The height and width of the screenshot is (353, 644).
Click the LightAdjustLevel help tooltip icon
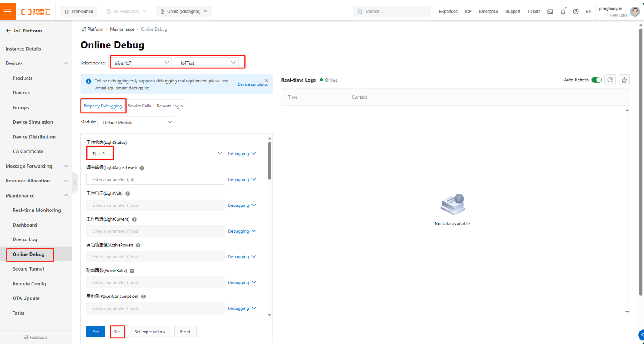[x=142, y=168]
